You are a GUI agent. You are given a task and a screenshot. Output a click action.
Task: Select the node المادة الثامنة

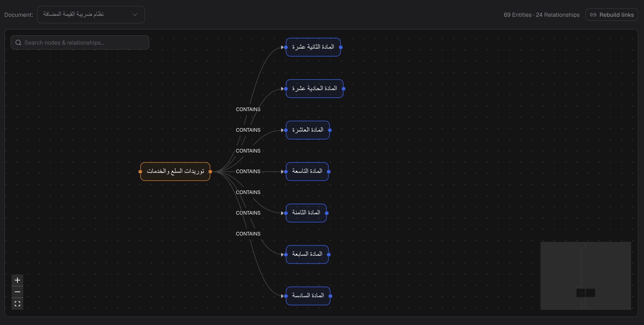[x=306, y=213]
